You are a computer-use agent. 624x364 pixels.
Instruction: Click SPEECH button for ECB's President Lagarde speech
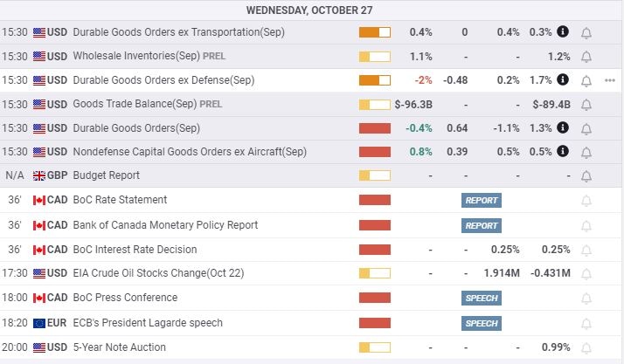[x=482, y=323]
